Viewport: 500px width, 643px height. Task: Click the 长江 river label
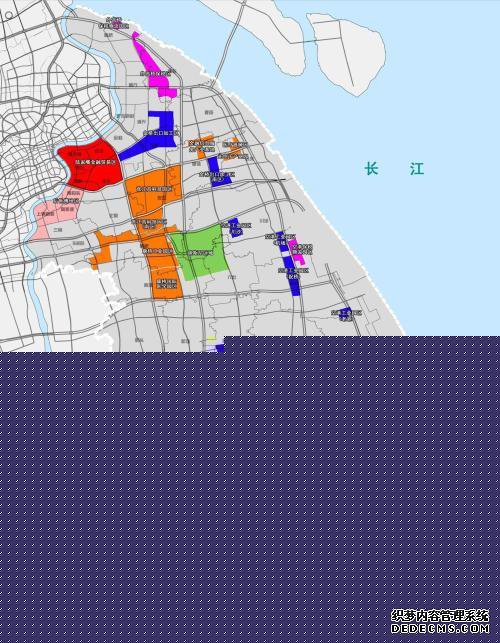(x=394, y=169)
